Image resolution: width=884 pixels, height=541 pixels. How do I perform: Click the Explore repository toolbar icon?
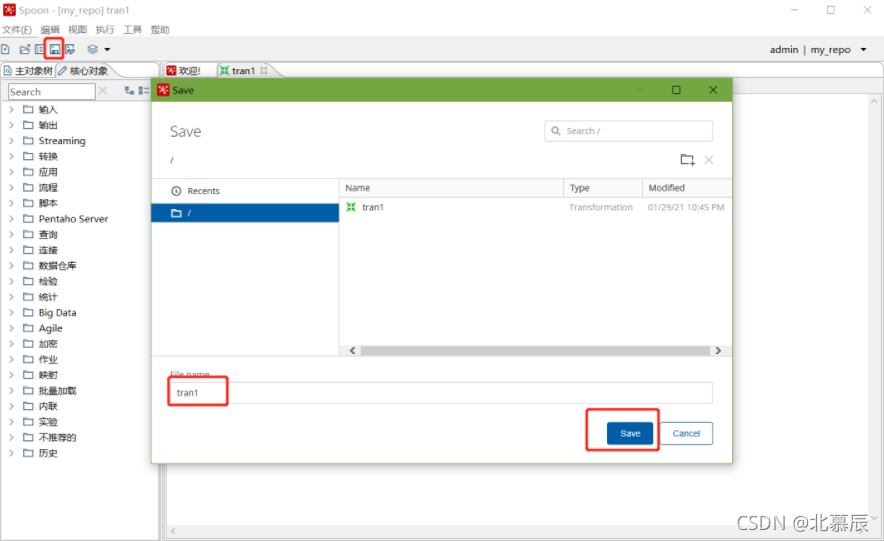click(39, 50)
